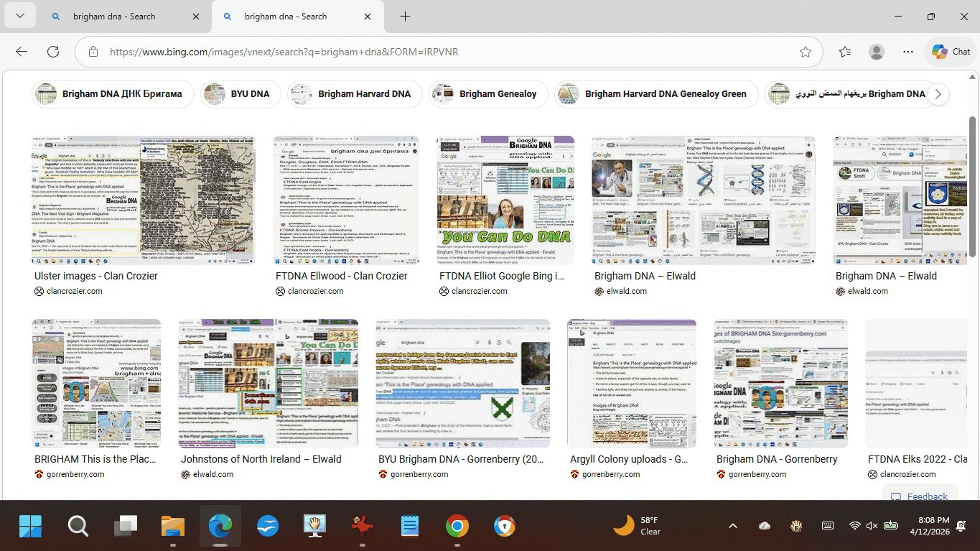Select the BYU DNA related search chip
Viewport: 980px width, 551px height.
click(241, 94)
